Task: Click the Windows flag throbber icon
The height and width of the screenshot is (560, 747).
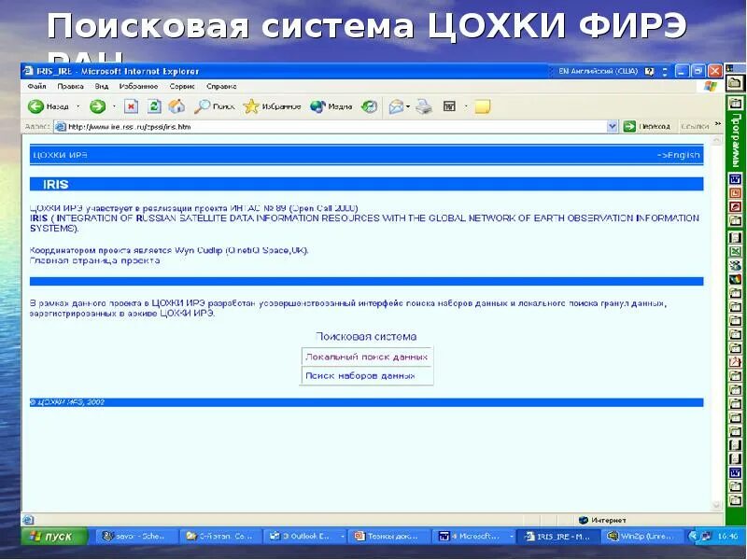Action: coord(710,86)
